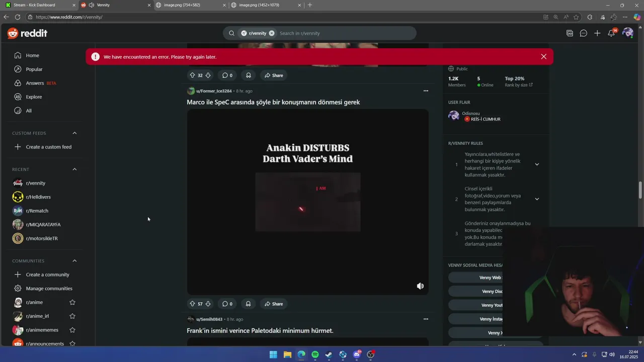Switch to the image.png (754×582) tab
644x362 pixels.
coord(191,5)
